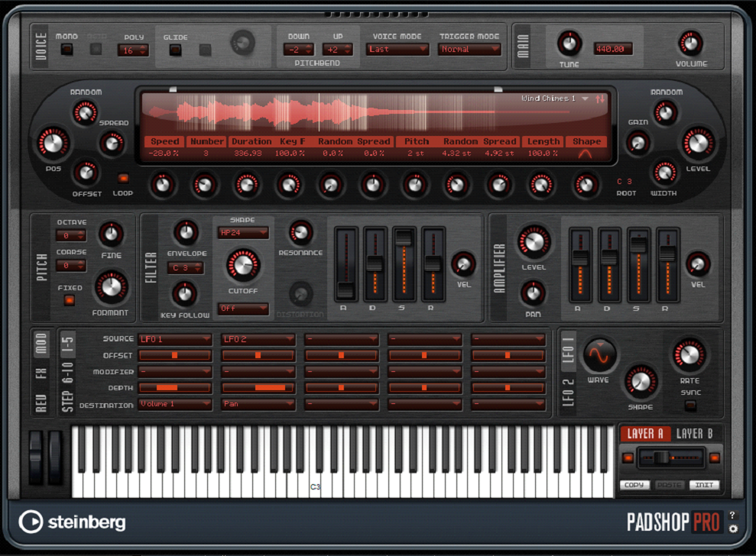Click the Amplifier Vel knob
Image resolution: width=756 pixels, height=556 pixels.
tap(698, 263)
